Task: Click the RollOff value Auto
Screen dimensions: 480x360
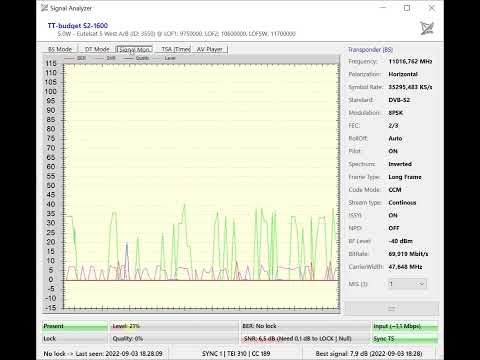Action: tap(395, 138)
